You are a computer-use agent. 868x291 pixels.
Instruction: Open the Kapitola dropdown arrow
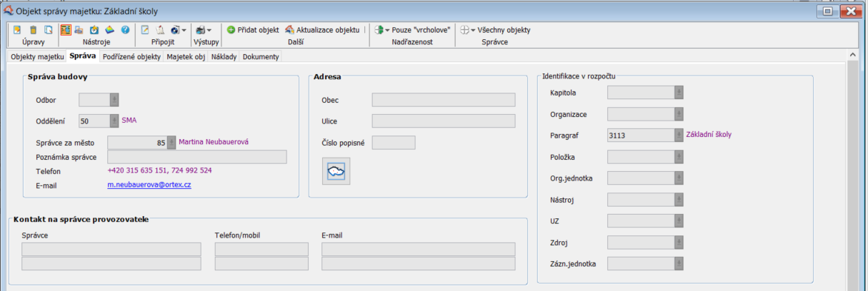click(679, 92)
